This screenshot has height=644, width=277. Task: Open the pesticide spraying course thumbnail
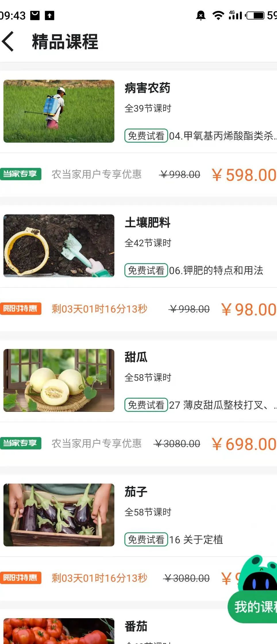tap(59, 111)
